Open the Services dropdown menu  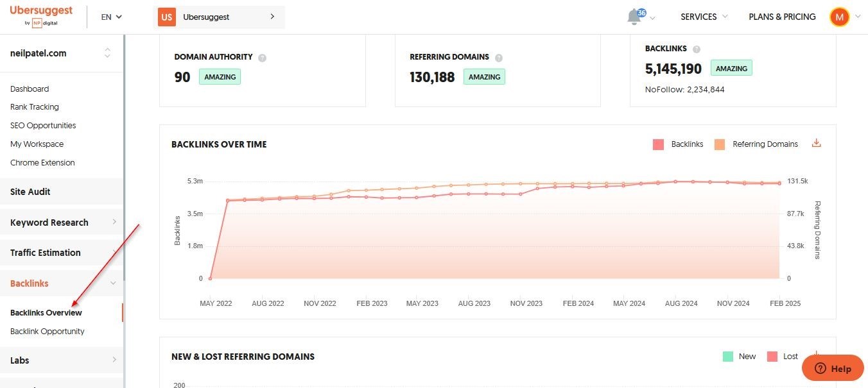(x=704, y=17)
